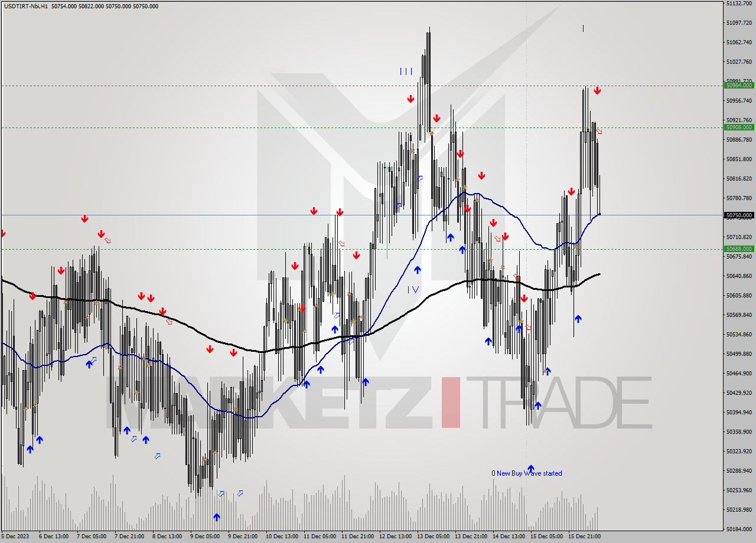Image resolution: width=756 pixels, height=543 pixels.
Task: Click the blue III wave label
Action: click(x=406, y=71)
